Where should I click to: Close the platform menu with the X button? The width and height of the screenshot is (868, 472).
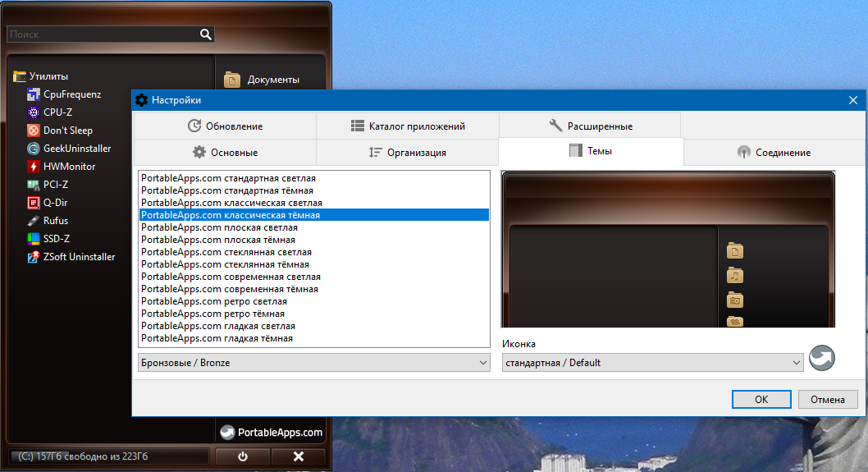coord(299,456)
